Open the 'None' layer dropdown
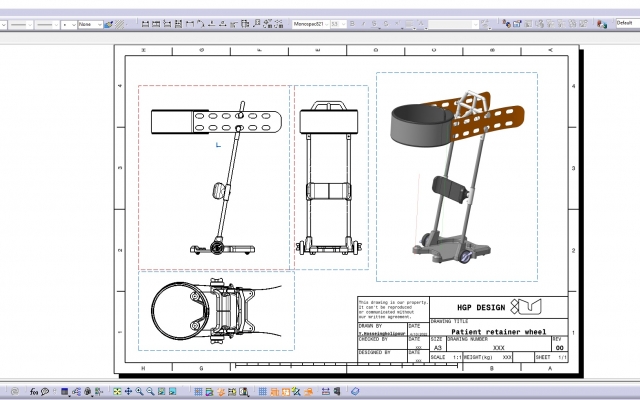 click(90, 24)
